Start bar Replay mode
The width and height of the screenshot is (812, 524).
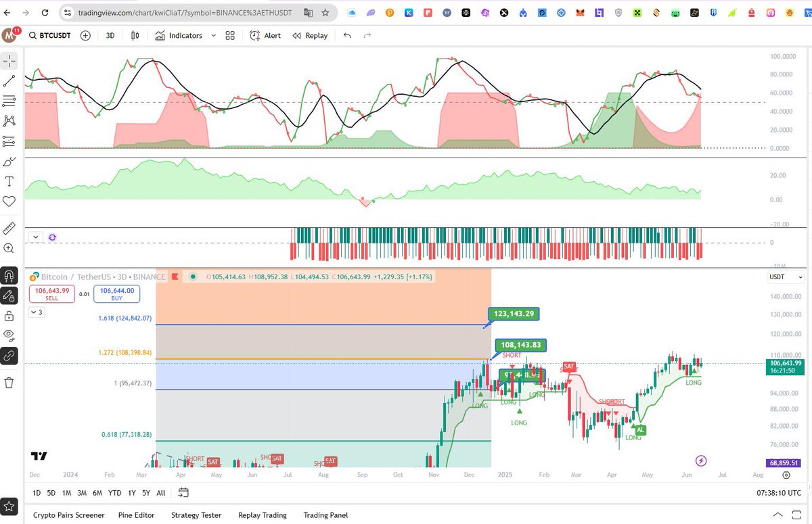(x=310, y=36)
